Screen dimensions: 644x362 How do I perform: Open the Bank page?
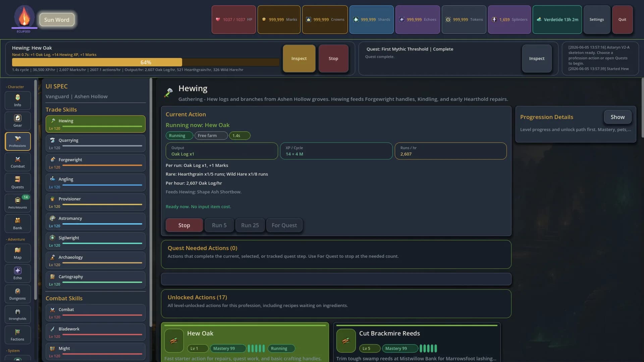(17, 224)
